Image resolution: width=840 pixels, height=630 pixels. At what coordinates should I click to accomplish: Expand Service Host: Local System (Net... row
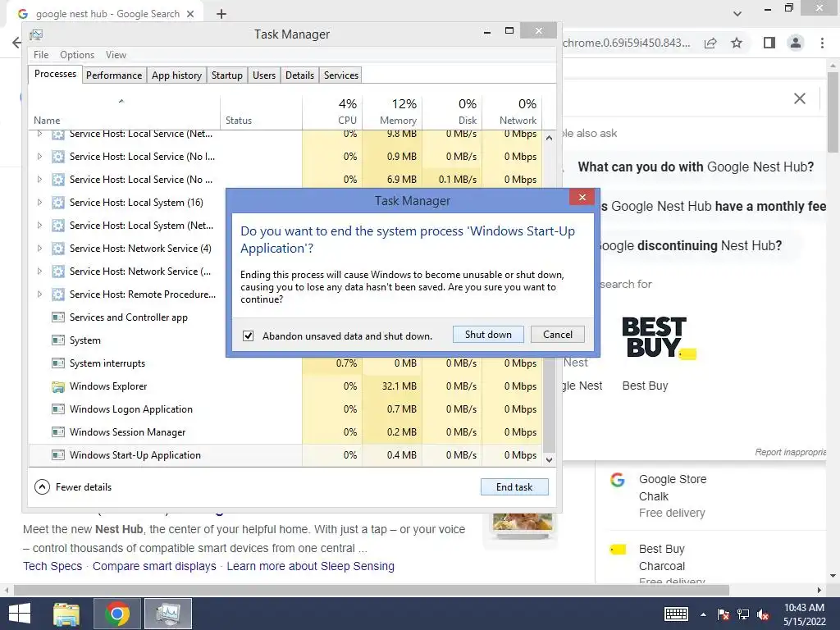pyautogui.click(x=39, y=226)
